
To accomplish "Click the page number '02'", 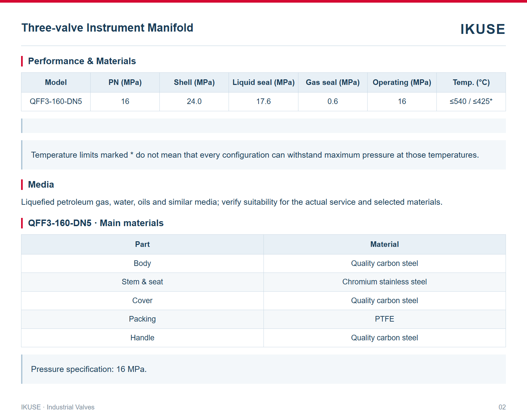I will click(502, 407).
